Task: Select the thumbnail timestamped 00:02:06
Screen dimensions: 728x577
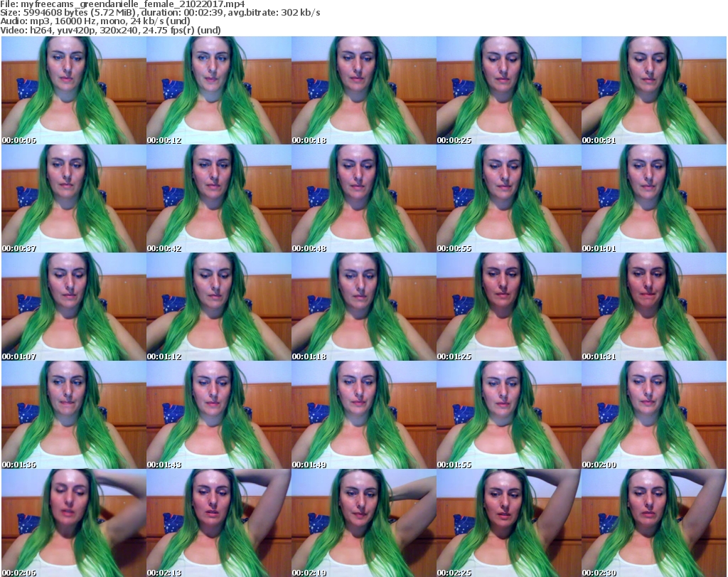Action: (x=74, y=523)
